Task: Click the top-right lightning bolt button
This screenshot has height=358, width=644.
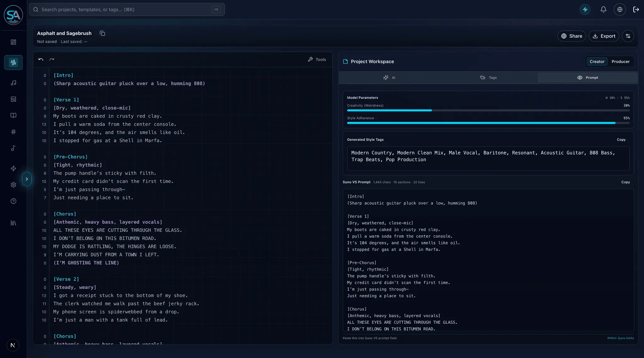Action: point(585,9)
